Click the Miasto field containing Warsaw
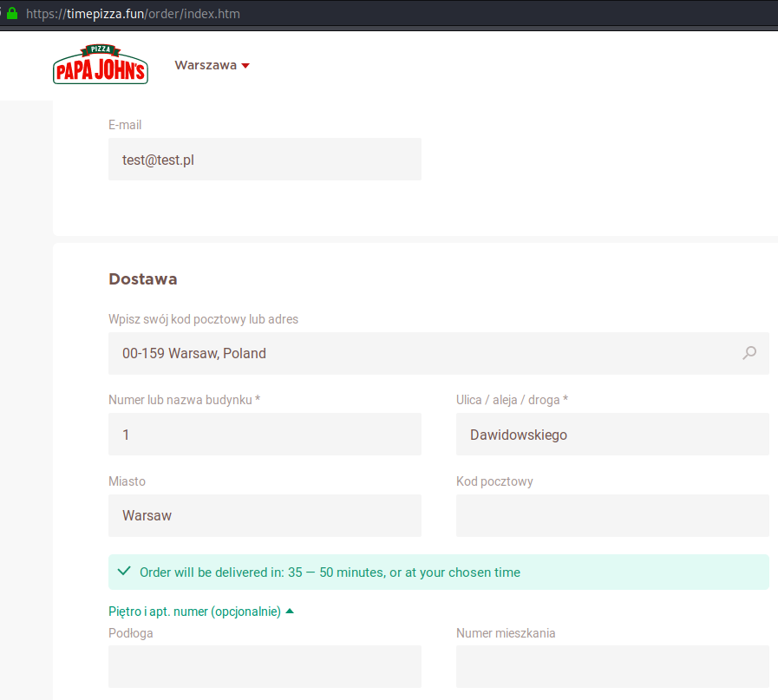 [x=265, y=515]
